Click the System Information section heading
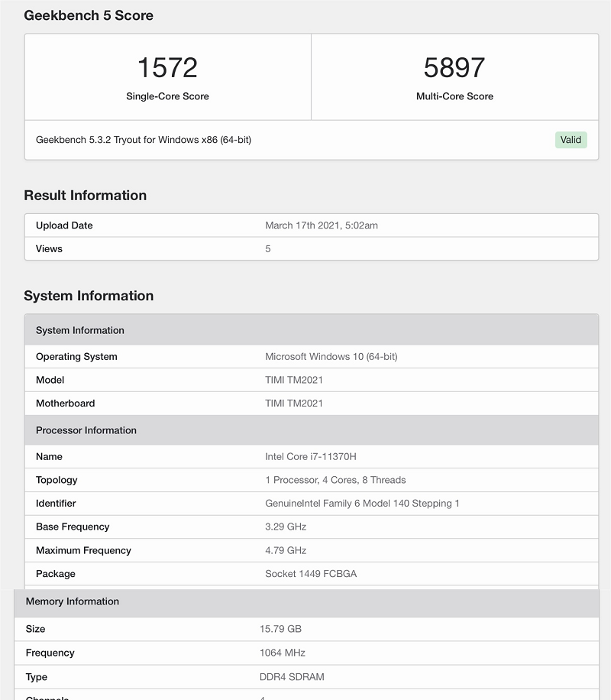This screenshot has width=611, height=700. (89, 296)
